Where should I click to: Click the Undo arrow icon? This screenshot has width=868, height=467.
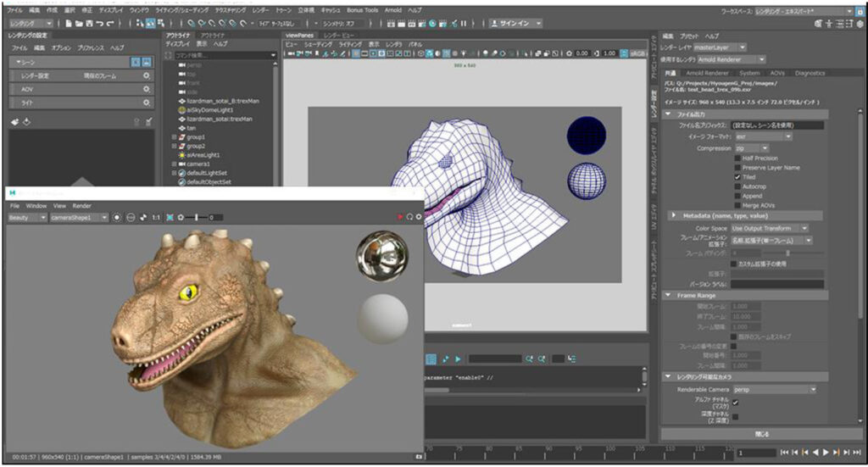pos(100,23)
